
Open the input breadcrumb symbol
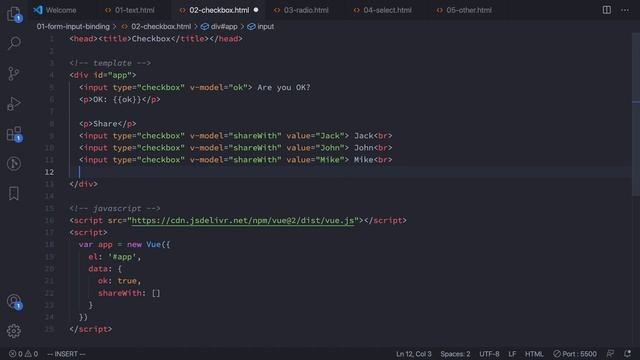tap(261, 27)
